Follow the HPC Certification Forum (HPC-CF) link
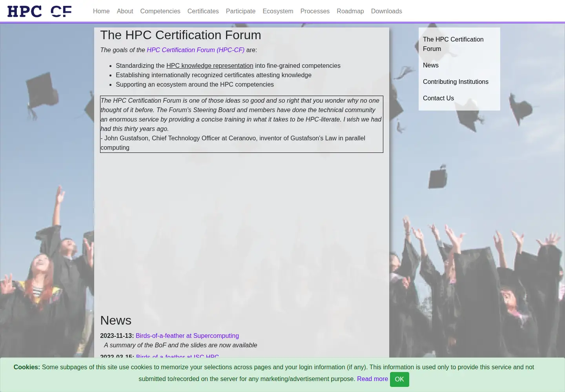565x392 pixels. (x=195, y=50)
